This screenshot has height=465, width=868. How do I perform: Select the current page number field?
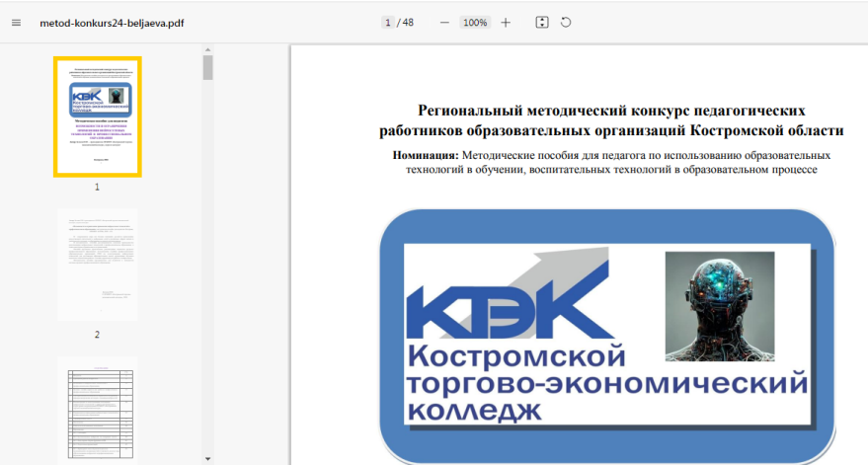[x=388, y=23]
